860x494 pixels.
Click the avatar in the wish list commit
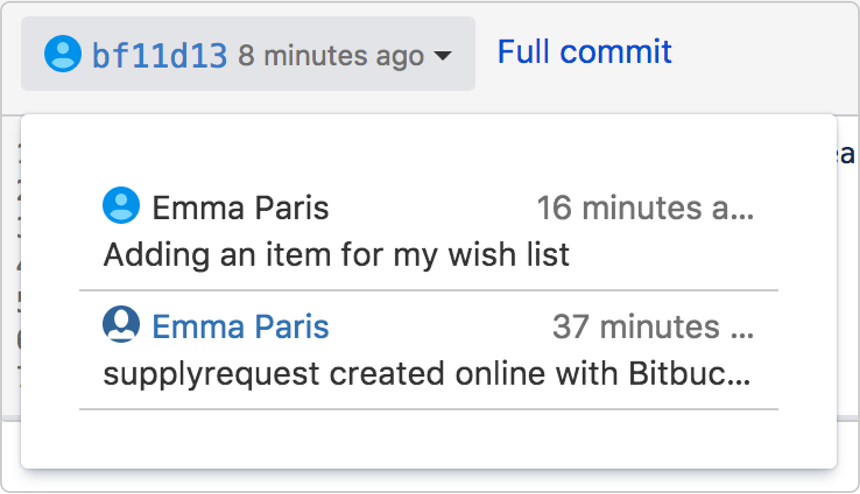121,206
